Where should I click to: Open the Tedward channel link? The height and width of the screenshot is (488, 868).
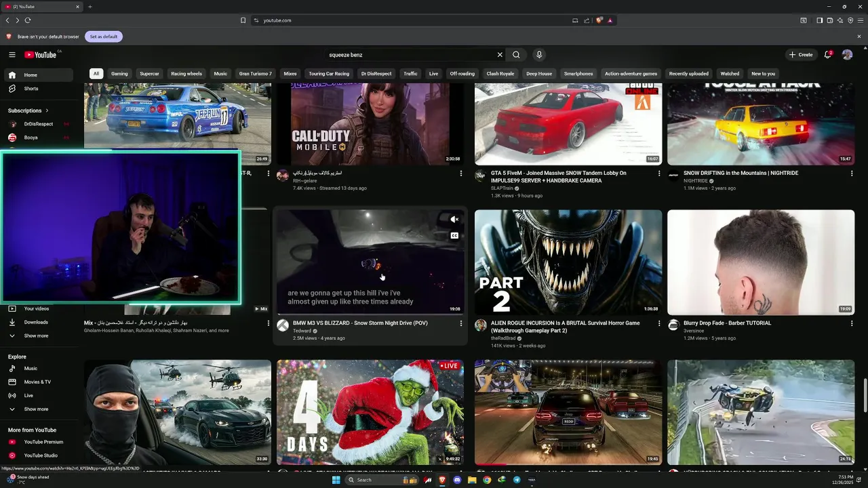point(302,331)
